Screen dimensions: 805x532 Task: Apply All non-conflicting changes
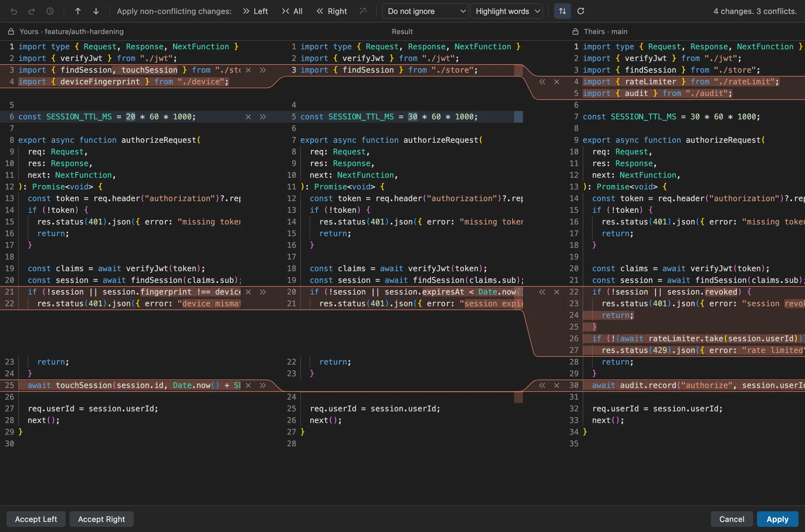(x=292, y=11)
